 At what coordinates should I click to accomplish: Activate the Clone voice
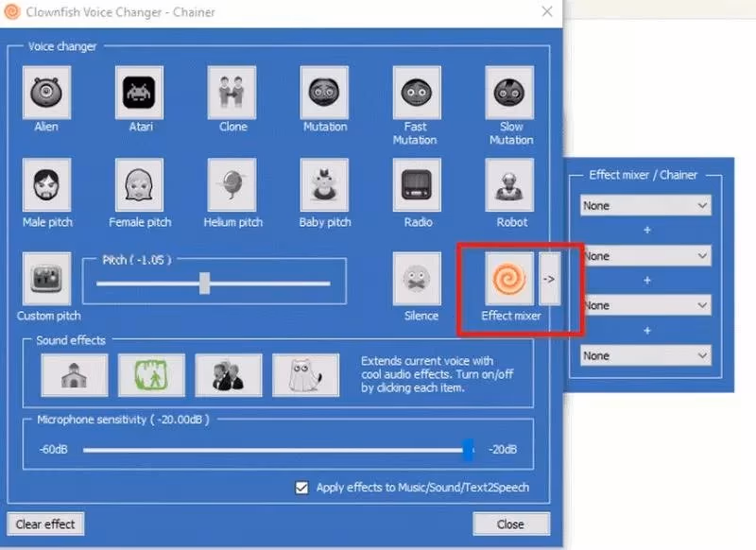[x=231, y=94]
